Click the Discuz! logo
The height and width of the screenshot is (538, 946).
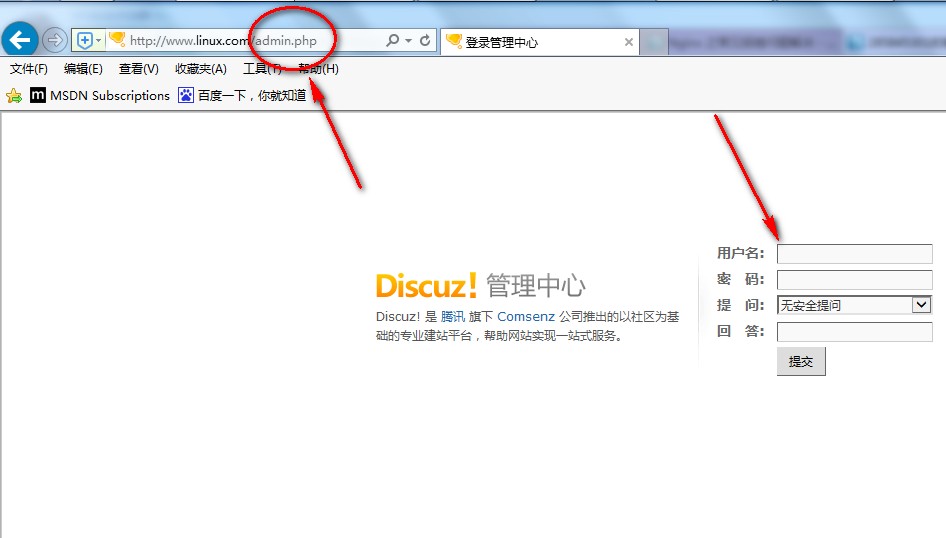pyautogui.click(x=426, y=285)
